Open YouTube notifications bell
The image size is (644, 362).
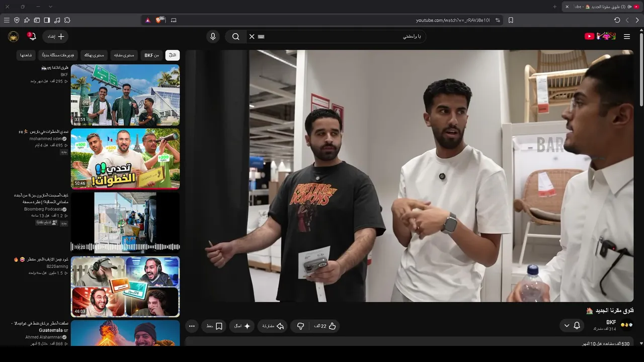pyautogui.click(x=31, y=36)
